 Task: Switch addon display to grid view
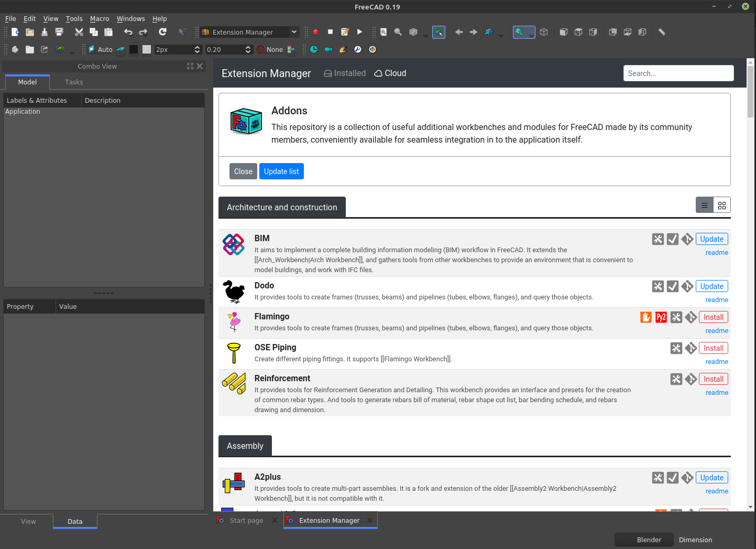[x=722, y=204]
